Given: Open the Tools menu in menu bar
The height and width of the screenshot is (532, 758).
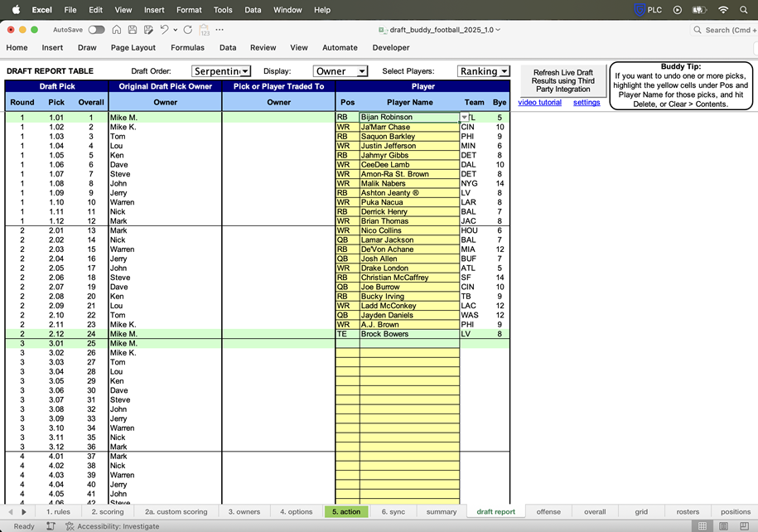Looking at the screenshot, I should click(223, 10).
